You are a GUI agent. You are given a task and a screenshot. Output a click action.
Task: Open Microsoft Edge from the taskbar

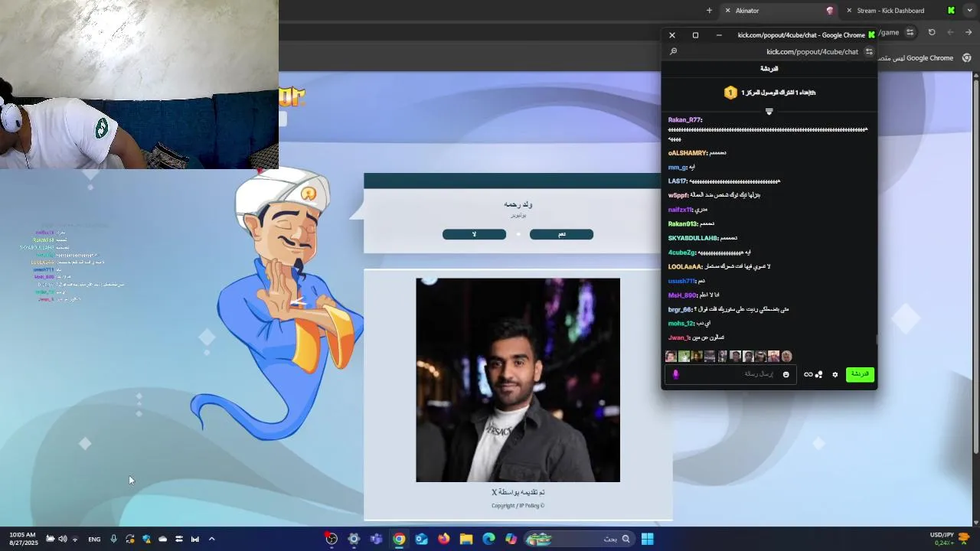coord(488,539)
